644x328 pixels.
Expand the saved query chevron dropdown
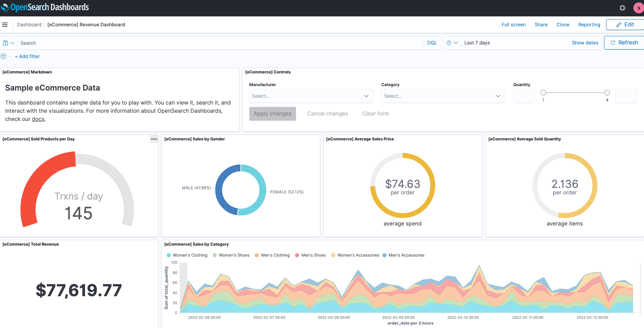[11, 43]
